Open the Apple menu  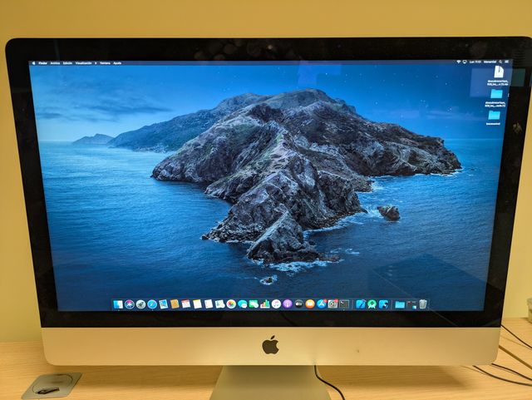coord(33,63)
